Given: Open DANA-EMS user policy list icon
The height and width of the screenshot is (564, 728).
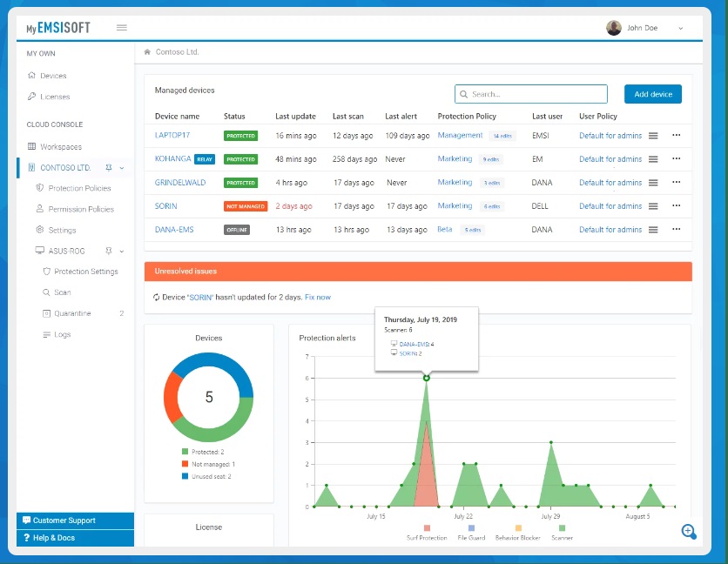Looking at the screenshot, I should [653, 230].
